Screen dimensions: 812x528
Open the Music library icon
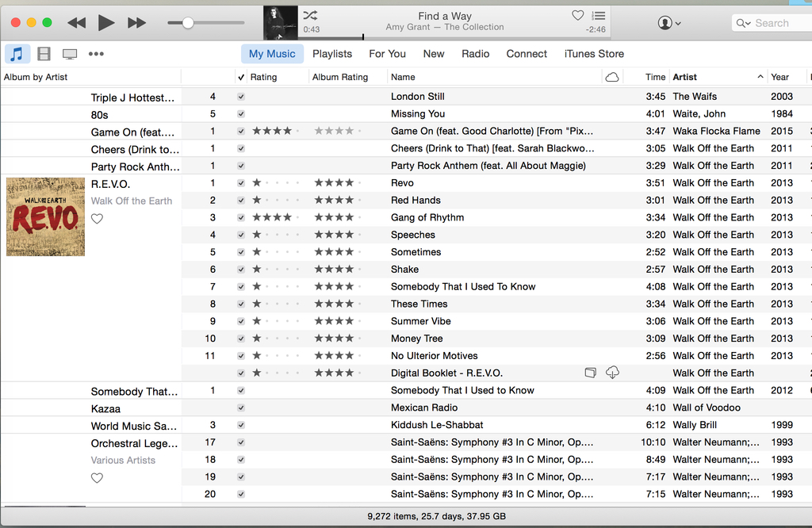click(x=17, y=54)
